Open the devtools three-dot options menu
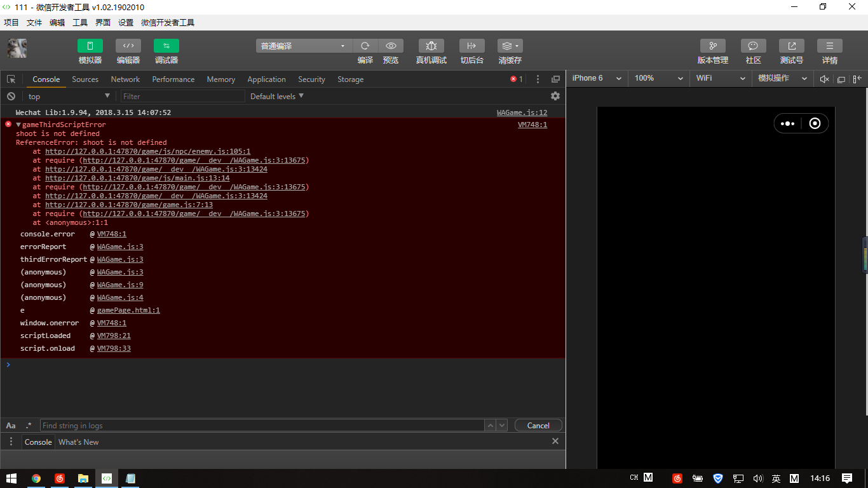This screenshot has height=488, width=868. 538,79
